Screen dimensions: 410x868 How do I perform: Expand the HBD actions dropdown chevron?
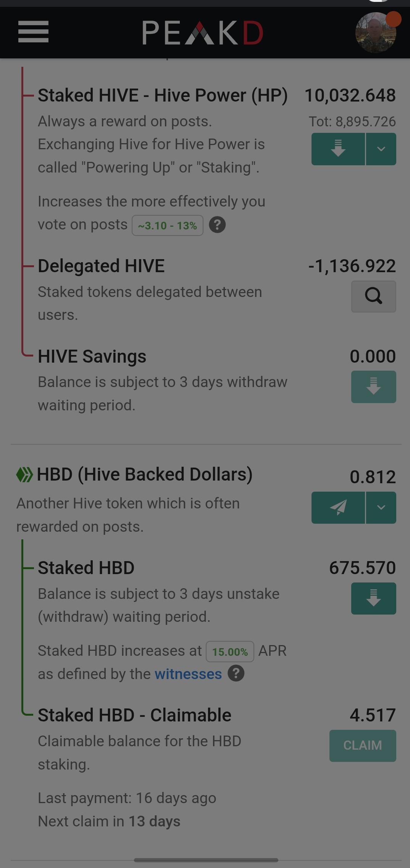click(381, 507)
